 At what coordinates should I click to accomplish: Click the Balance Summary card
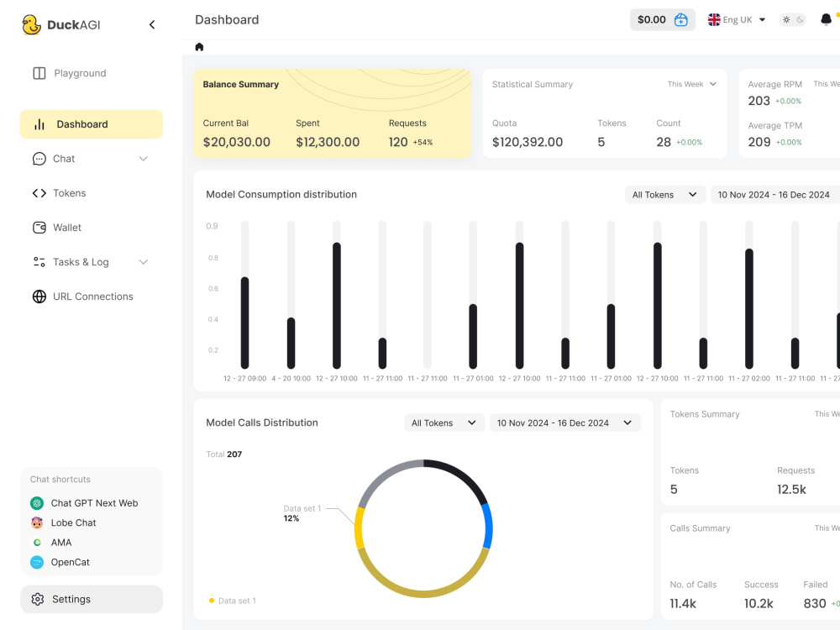click(x=332, y=113)
